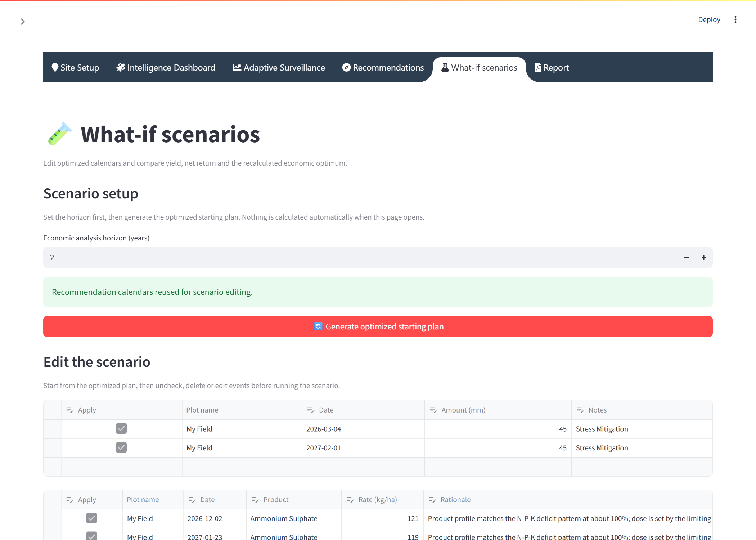Select the Recommendations tab
The image size is (756, 540).
pyautogui.click(x=383, y=67)
